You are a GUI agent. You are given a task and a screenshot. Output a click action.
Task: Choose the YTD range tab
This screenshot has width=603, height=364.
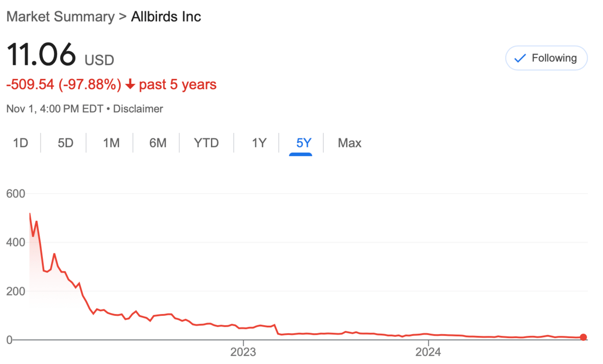coord(206,143)
